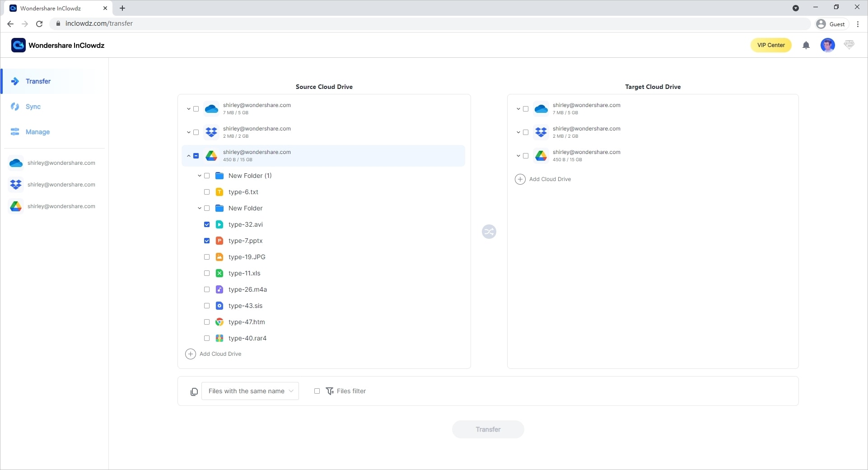Click the plus icon for source Add Cloud Drive
This screenshot has width=868, height=470.
coord(191,354)
